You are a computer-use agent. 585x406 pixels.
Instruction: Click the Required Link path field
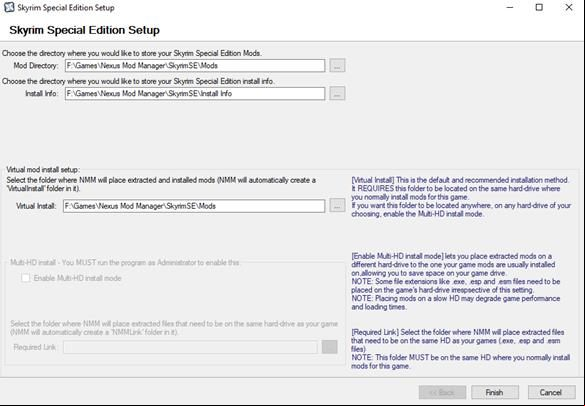[190, 347]
